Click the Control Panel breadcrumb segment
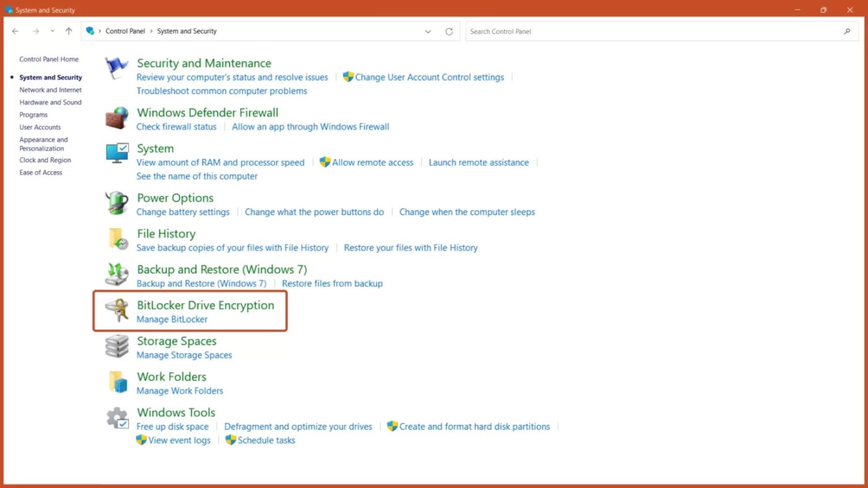 point(125,31)
